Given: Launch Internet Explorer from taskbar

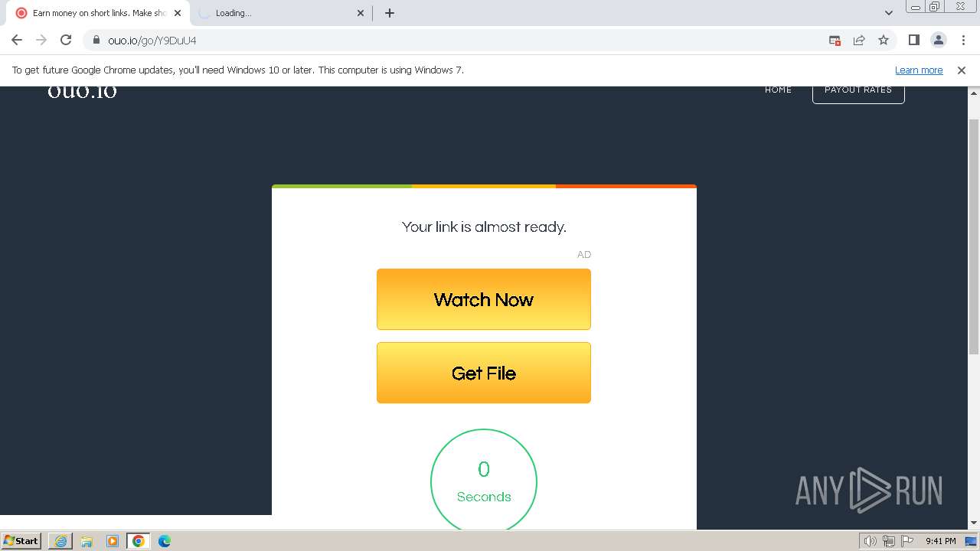Looking at the screenshot, I should (60, 541).
